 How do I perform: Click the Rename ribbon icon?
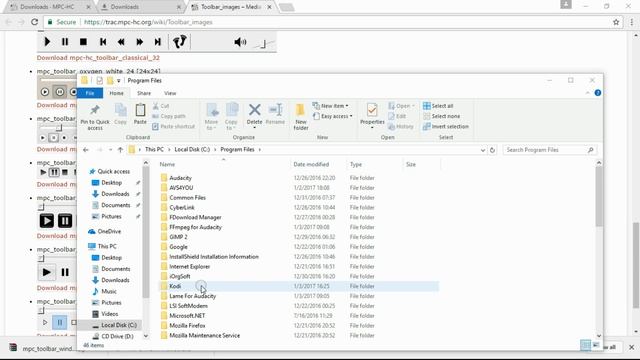coord(276,110)
